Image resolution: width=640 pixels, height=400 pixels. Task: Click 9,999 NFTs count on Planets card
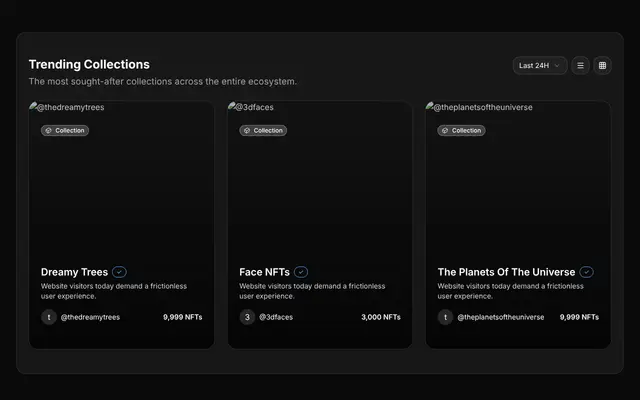579,317
